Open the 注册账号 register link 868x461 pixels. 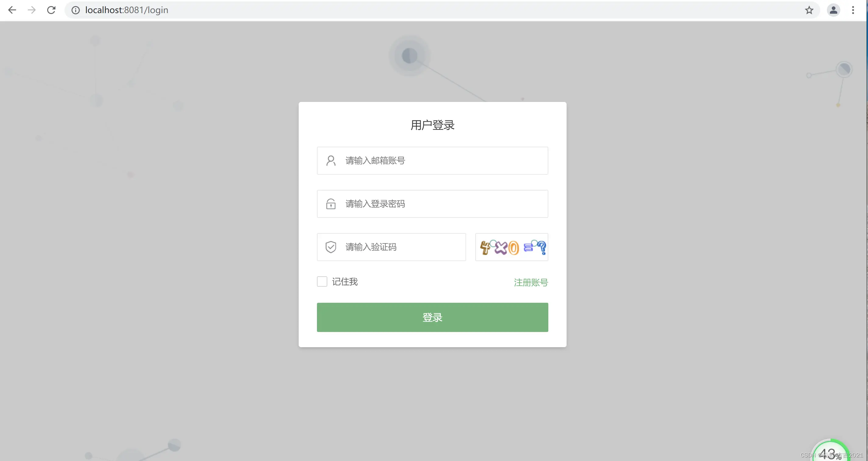click(531, 282)
